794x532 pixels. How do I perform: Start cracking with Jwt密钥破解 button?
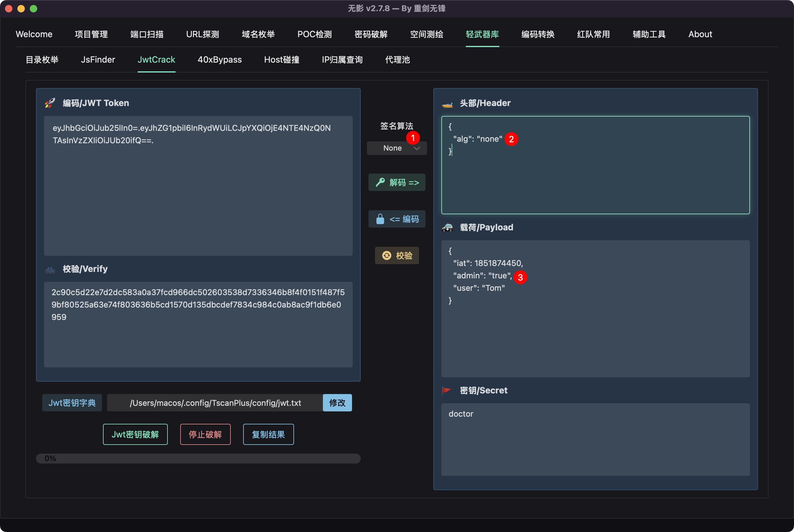click(x=136, y=434)
